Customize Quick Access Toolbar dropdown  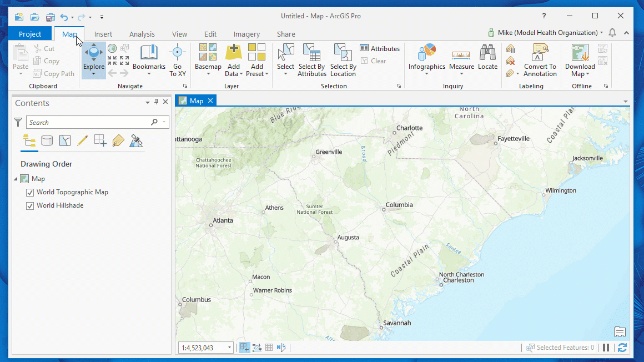(x=102, y=17)
